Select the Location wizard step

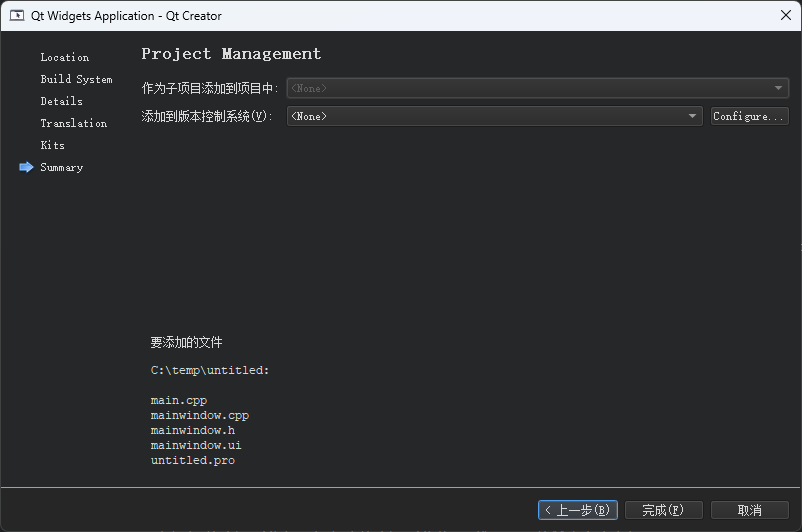point(64,57)
